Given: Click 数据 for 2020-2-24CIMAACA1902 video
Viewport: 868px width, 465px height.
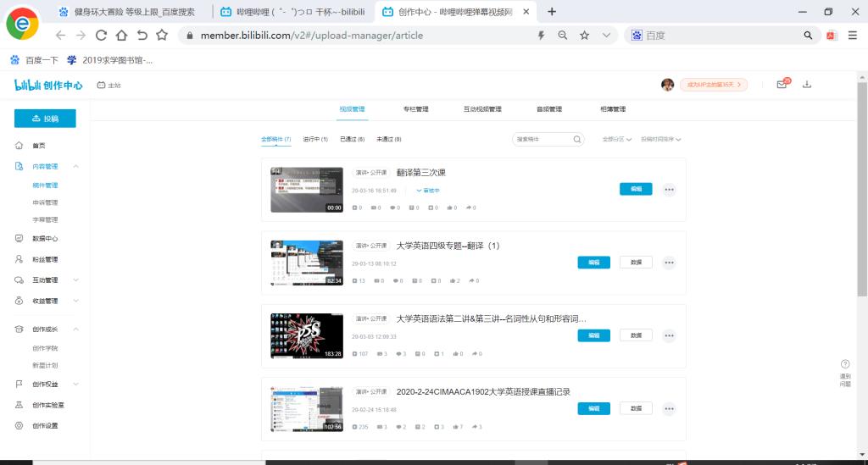Looking at the screenshot, I should (636, 408).
